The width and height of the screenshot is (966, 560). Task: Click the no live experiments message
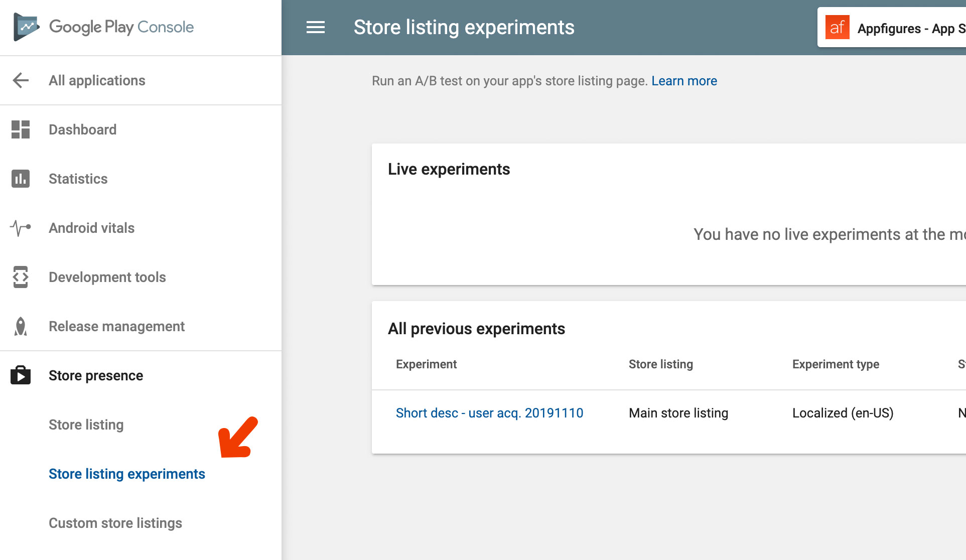(x=830, y=234)
